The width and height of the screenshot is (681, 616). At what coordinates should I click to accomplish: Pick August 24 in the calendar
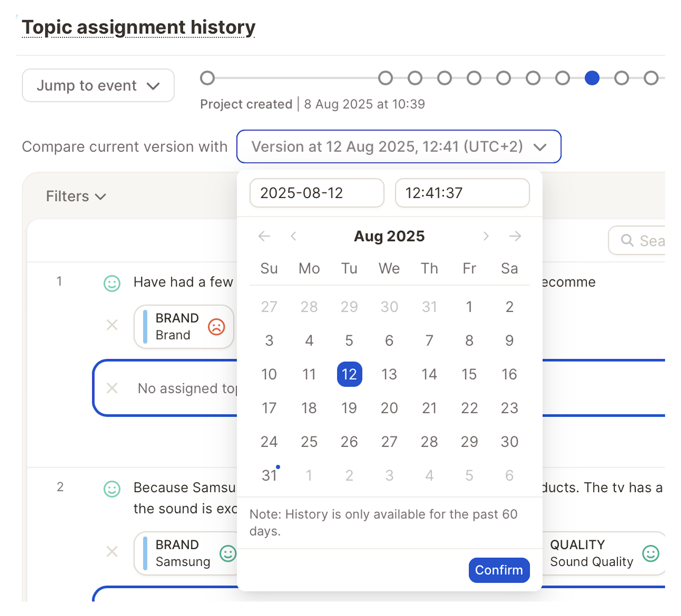[269, 441]
